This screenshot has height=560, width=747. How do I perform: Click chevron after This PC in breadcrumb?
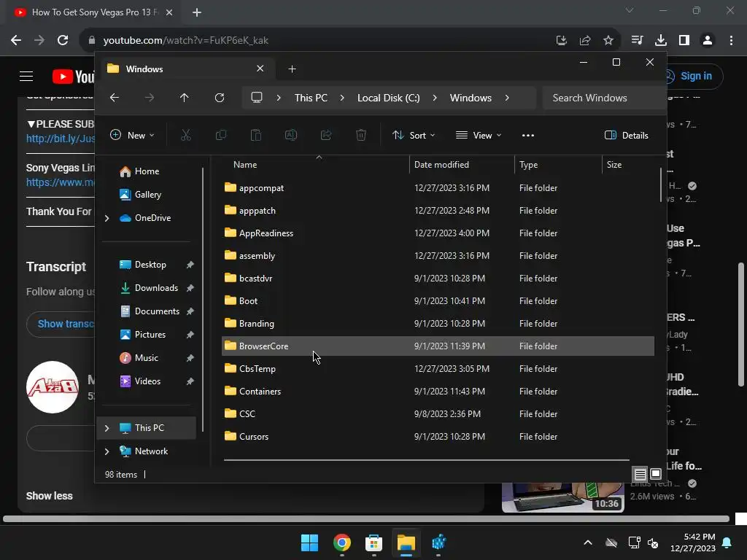[x=342, y=98]
